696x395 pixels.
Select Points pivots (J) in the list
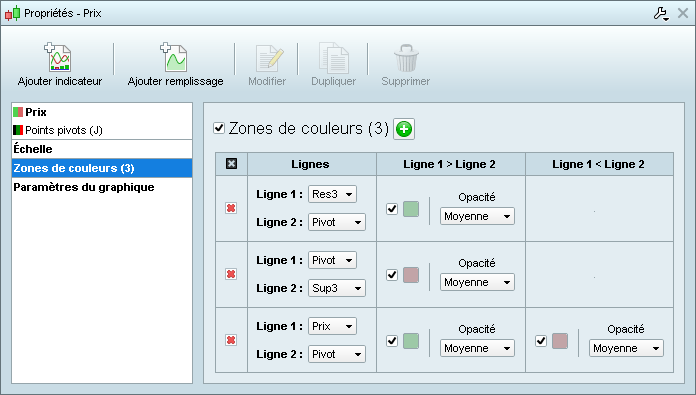pyautogui.click(x=102, y=130)
